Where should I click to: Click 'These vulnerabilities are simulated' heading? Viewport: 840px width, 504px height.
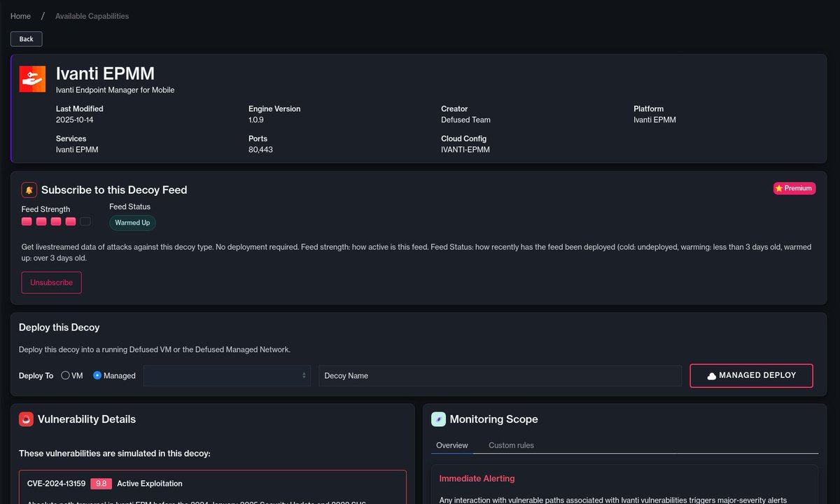click(115, 454)
